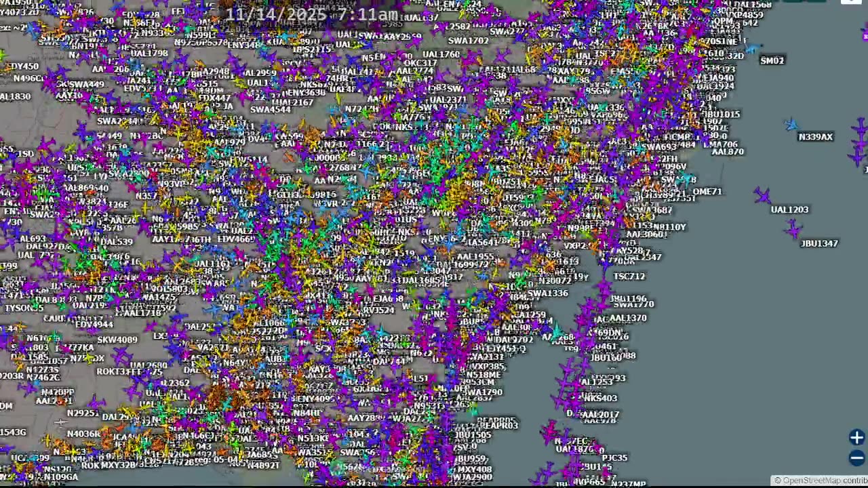Select flight label TSC712
Screen dimensions: 868x488
[629, 277]
